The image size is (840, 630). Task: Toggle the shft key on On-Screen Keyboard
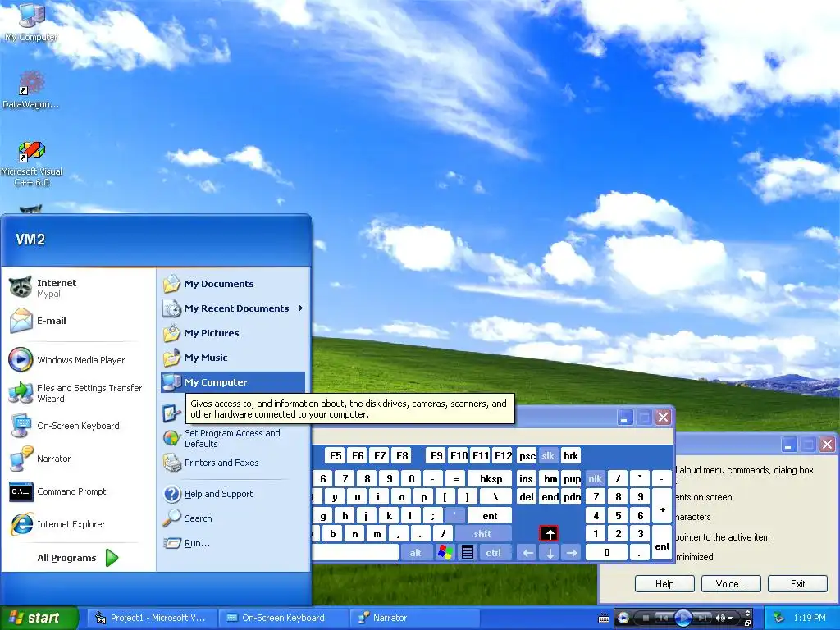[482, 533]
